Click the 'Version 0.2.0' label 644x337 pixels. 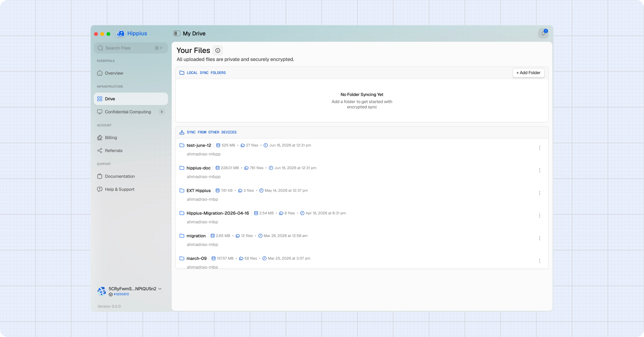[x=109, y=306]
